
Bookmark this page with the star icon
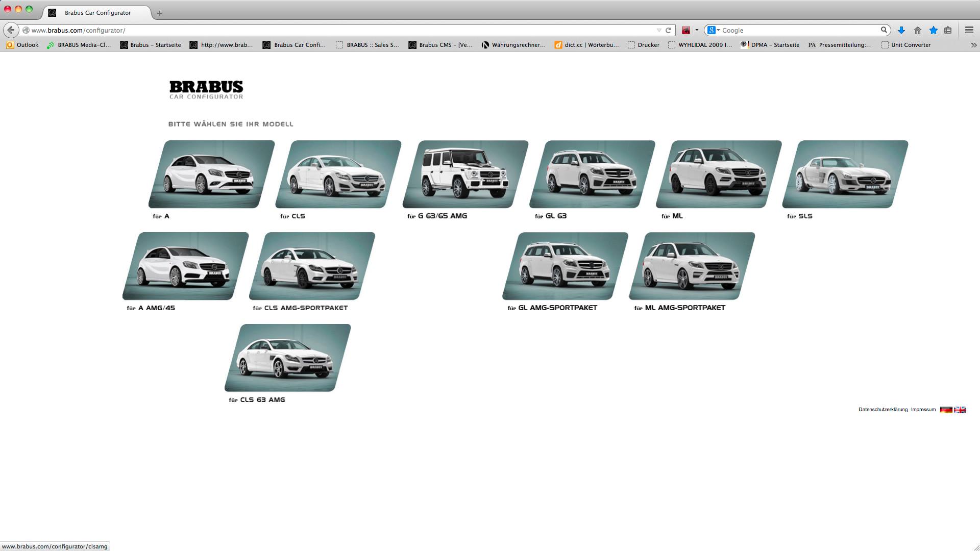pos(934,30)
